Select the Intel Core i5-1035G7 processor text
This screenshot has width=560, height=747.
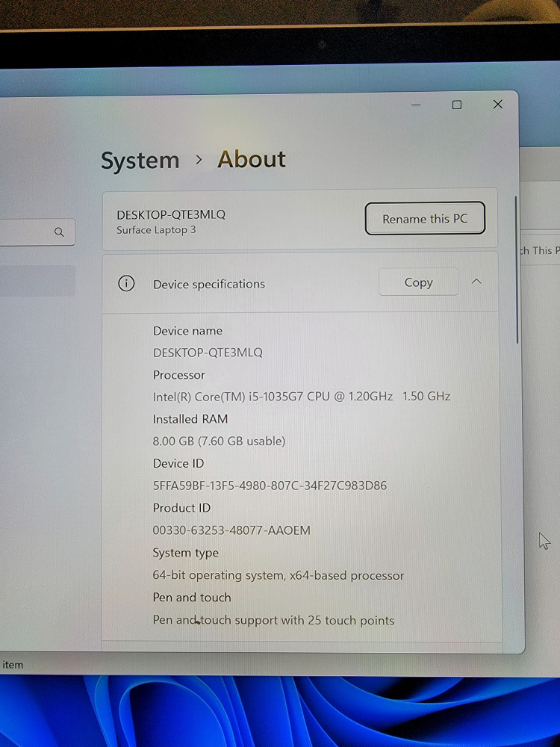click(x=302, y=397)
